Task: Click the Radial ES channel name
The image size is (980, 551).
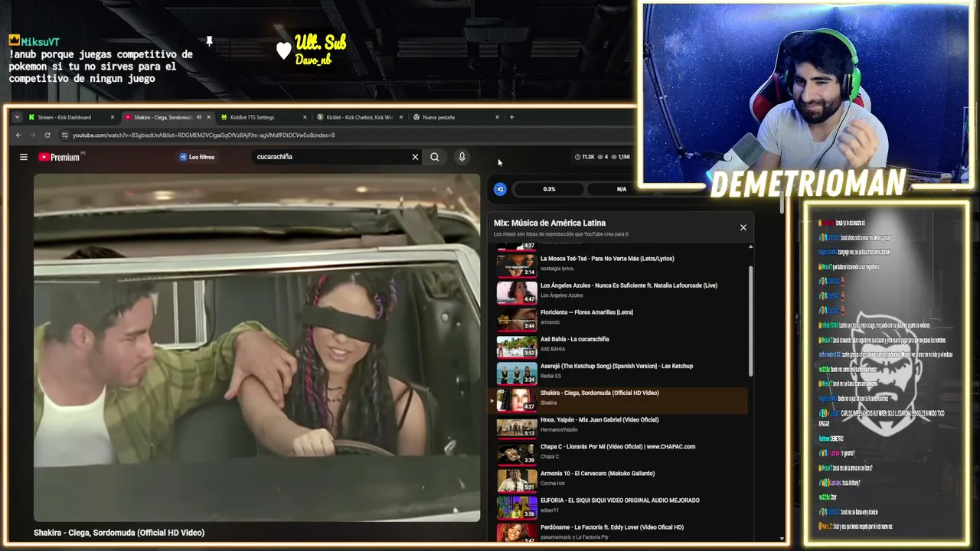Action: [x=550, y=376]
